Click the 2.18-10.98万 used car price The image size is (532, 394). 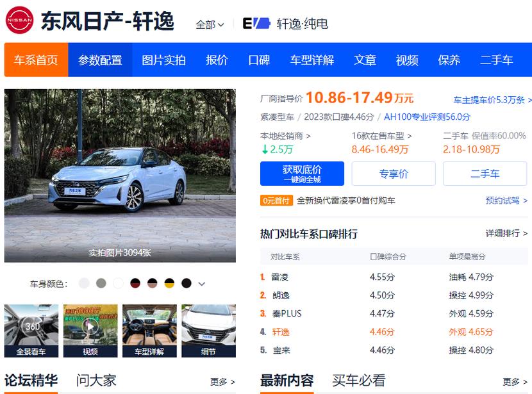click(x=471, y=149)
